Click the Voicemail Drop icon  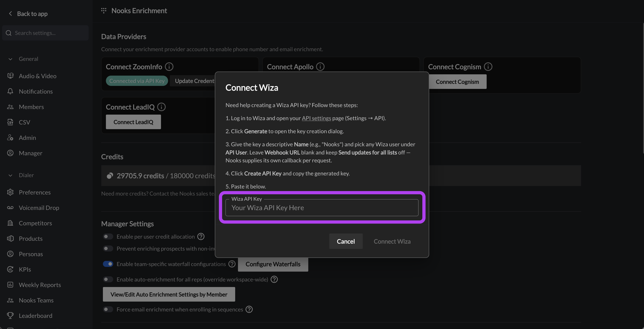click(x=10, y=208)
